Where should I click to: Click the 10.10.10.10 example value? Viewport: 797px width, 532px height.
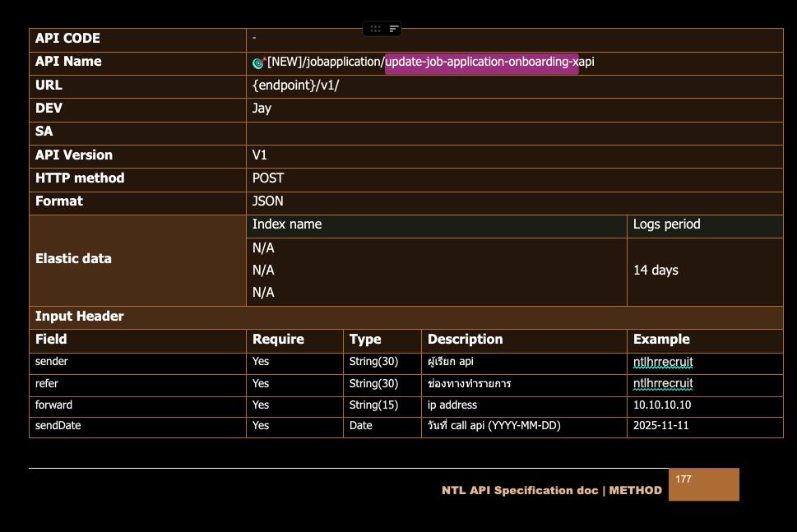pos(661,405)
